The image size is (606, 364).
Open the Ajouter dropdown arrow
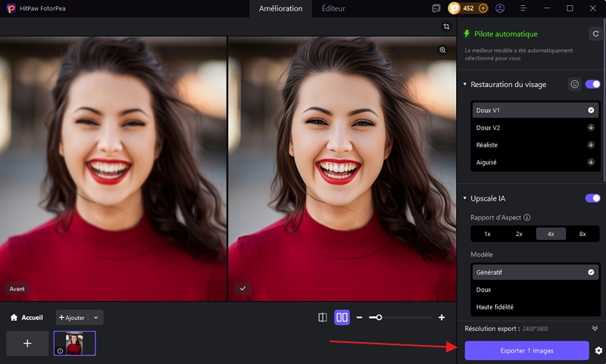click(95, 318)
